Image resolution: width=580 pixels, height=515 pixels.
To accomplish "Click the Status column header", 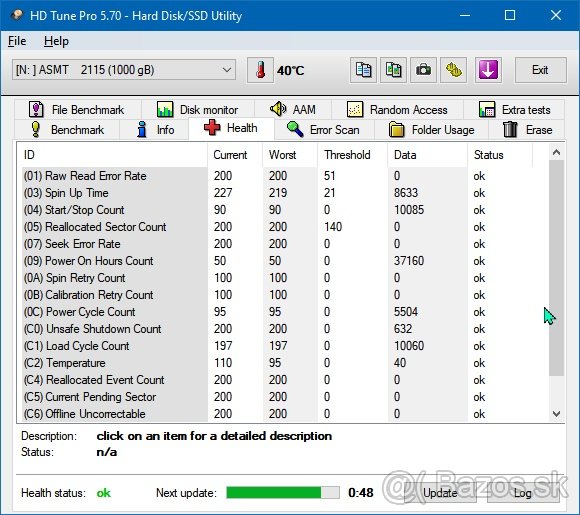I will pos(500,155).
